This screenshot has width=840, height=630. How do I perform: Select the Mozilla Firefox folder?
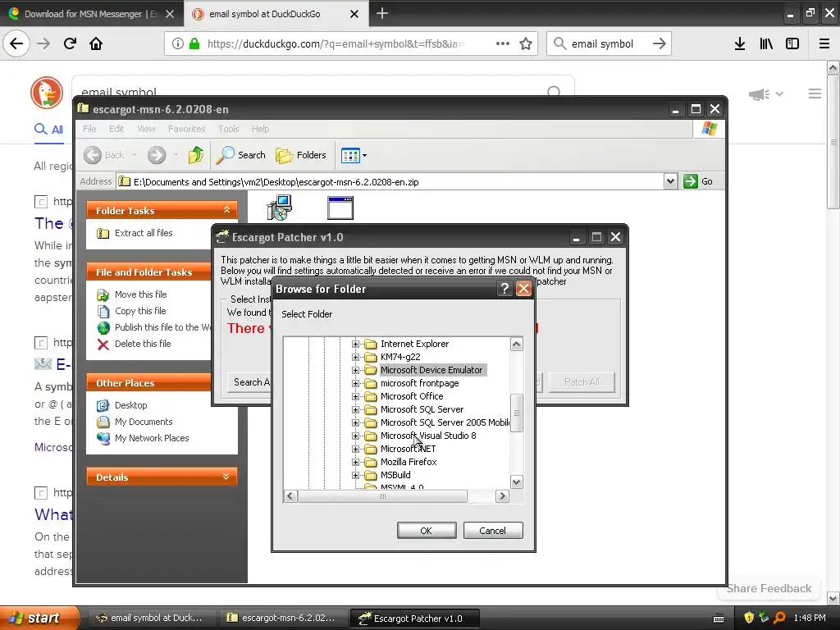[409, 462]
